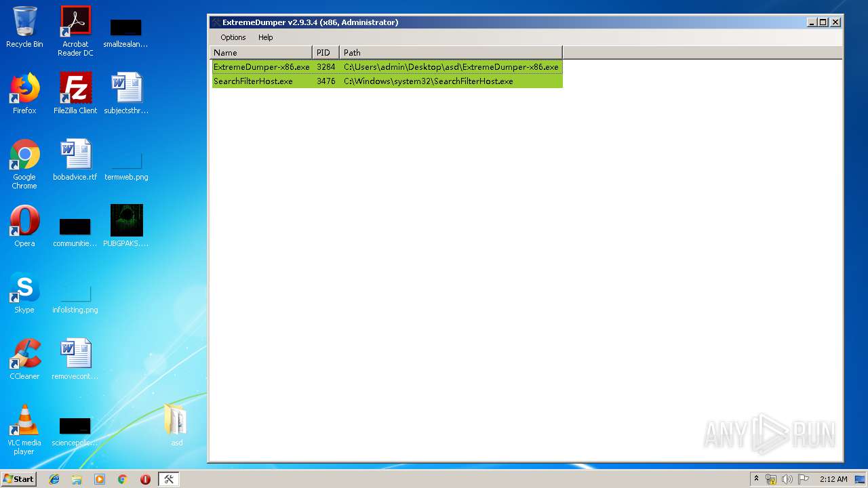The width and height of the screenshot is (868, 488).
Task: Select the termweb.png file icon
Action: pos(126,165)
